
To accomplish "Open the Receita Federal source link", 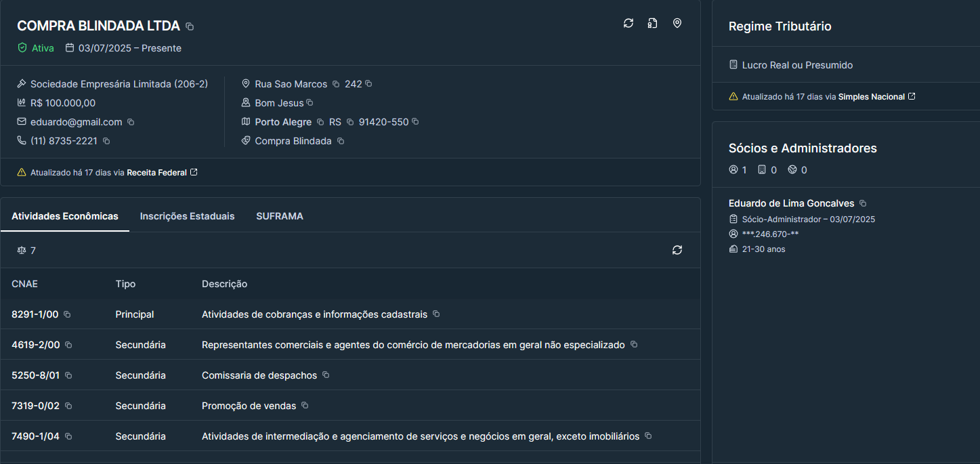I will 161,173.
